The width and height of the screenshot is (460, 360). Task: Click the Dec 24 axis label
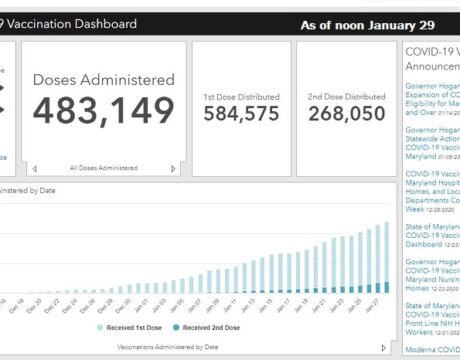point(70,306)
